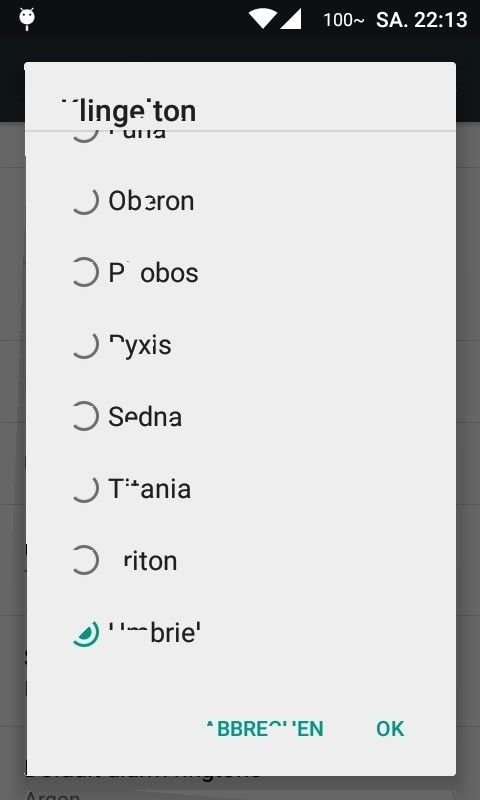Tap the Sedna ringtone label
This screenshot has height=800, width=480.
coord(145,417)
